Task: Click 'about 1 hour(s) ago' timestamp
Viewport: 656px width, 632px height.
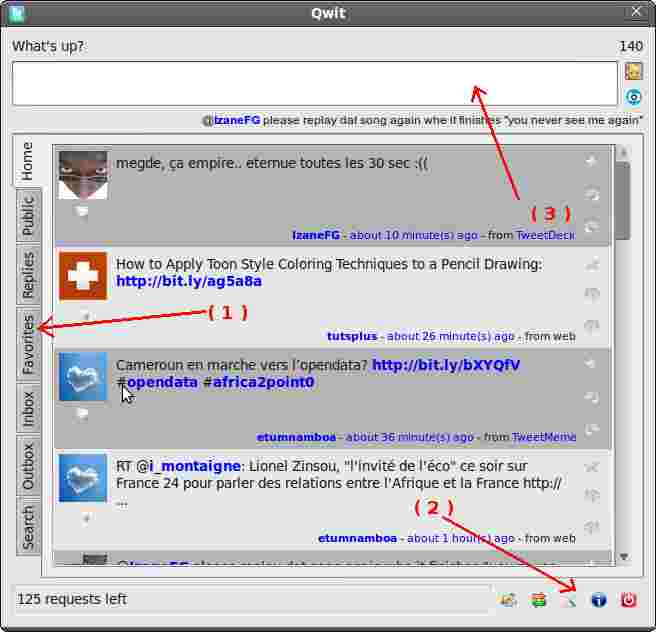Action: coord(460,538)
